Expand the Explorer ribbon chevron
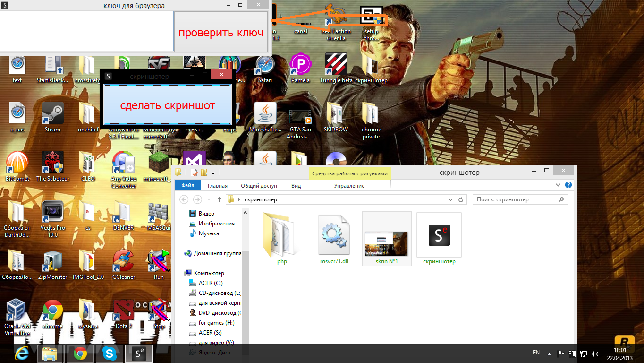The width and height of the screenshot is (644, 363). pos(558,185)
